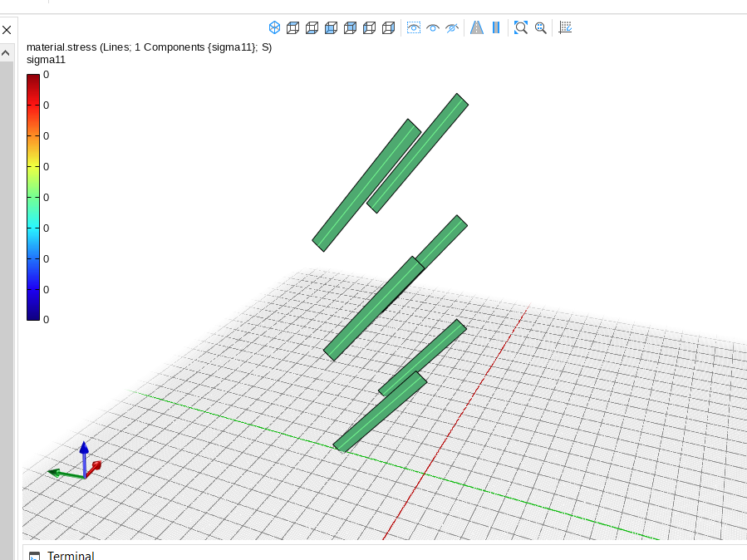Select topmost green beam element
Image resolution: width=747 pixels, height=560 pixels.
tap(418, 153)
